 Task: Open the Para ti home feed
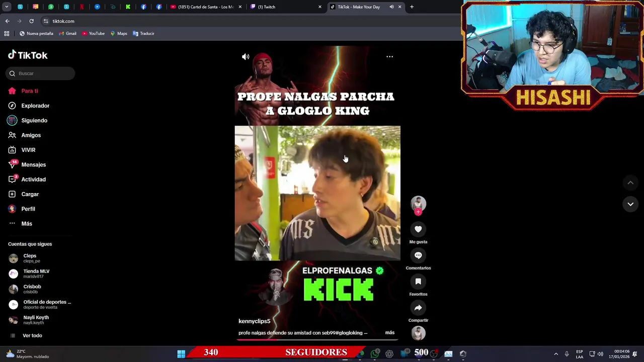24,91
